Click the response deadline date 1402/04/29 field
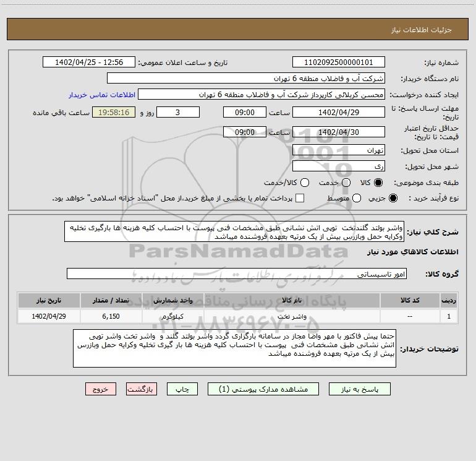476x461 pixels. tap(339, 112)
